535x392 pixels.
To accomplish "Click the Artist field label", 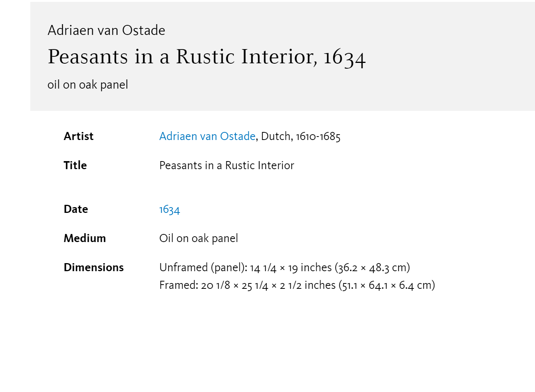I will 79,136.
